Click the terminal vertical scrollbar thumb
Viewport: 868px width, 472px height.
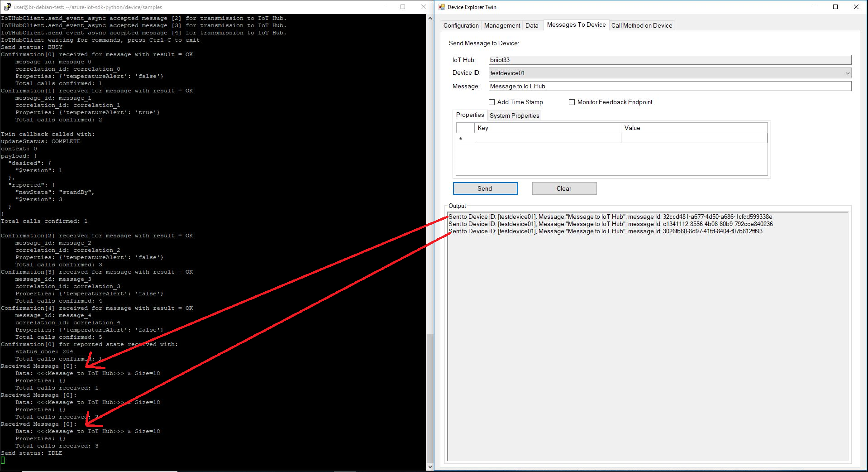(430, 399)
